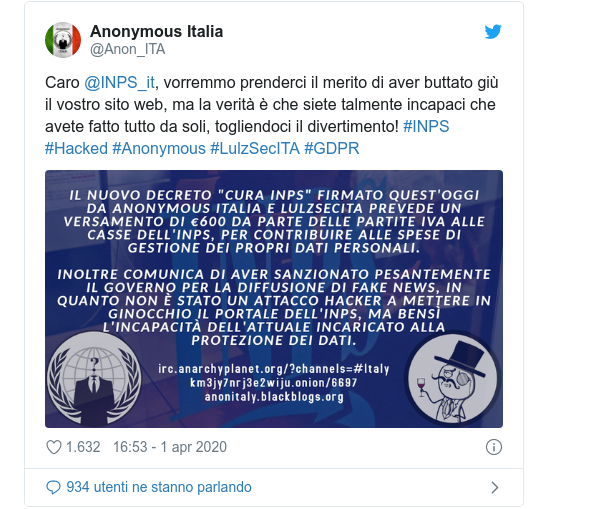Open the Anonymous Italia profile avatar
This screenshot has width=601, height=509.
click(x=63, y=40)
